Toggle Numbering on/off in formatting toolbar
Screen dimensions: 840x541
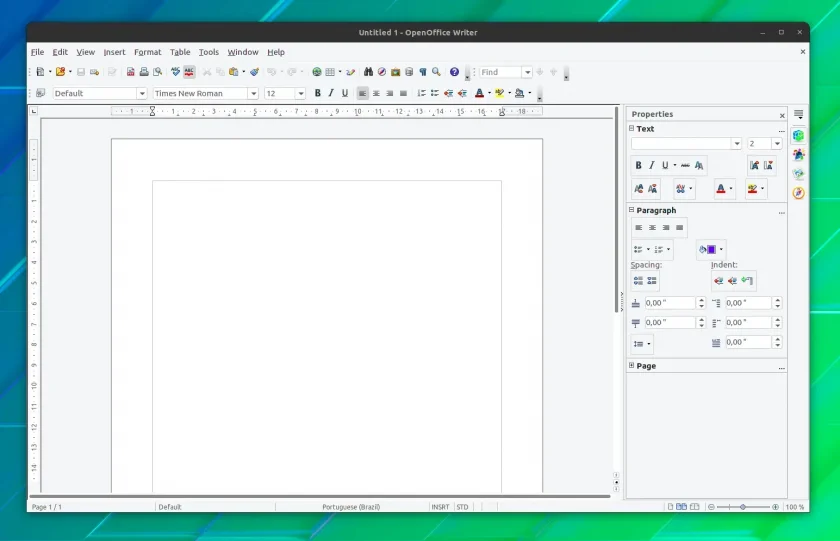[422, 93]
